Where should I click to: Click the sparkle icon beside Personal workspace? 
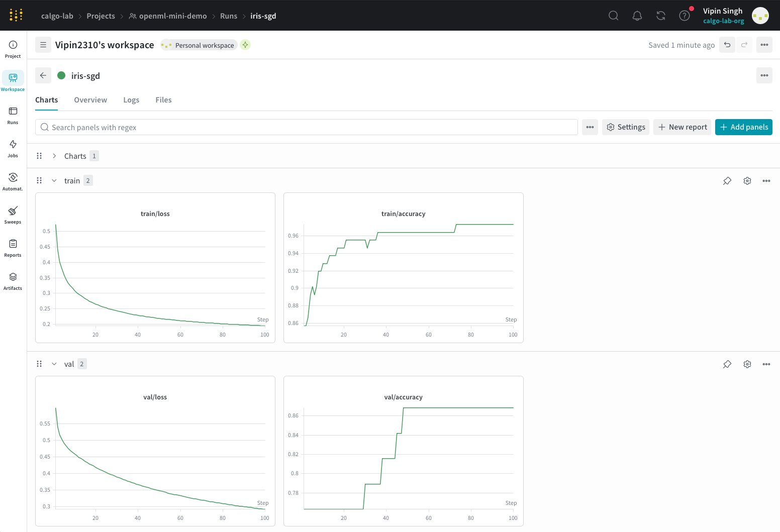245,45
